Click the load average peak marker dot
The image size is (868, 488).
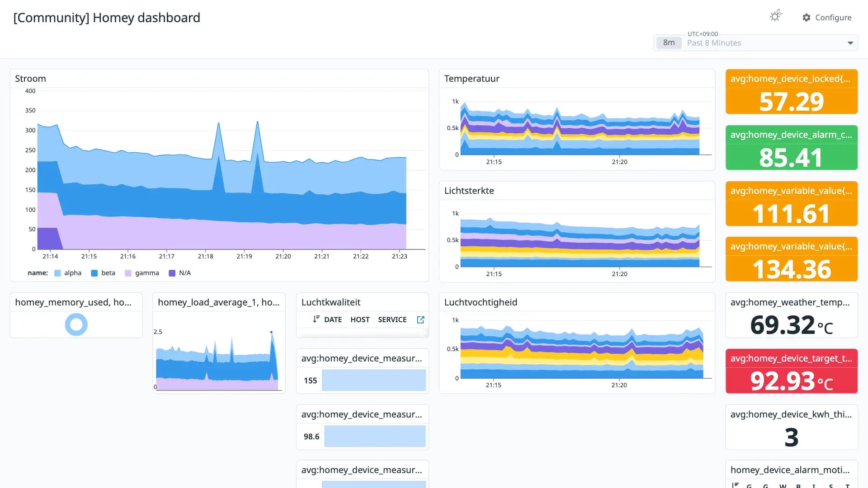(271, 332)
